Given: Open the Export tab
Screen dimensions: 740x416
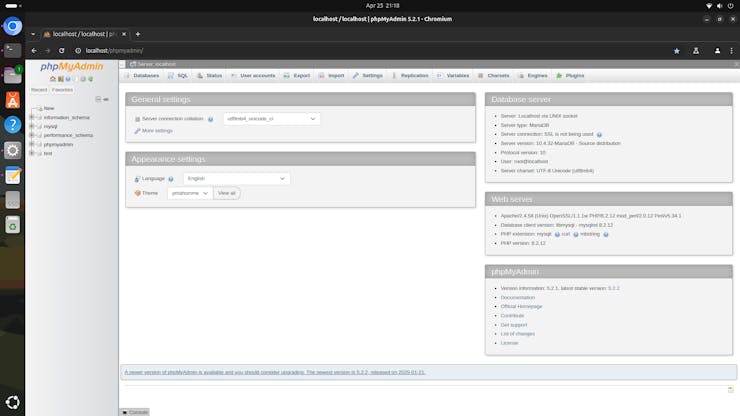Looking at the screenshot, I should coord(297,76).
